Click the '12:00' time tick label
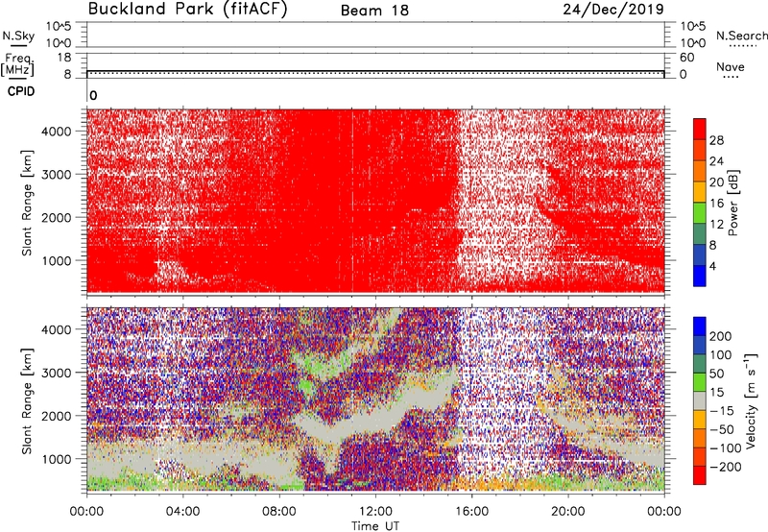Image resolution: width=768 pixels, height=532 pixels. coord(375,512)
